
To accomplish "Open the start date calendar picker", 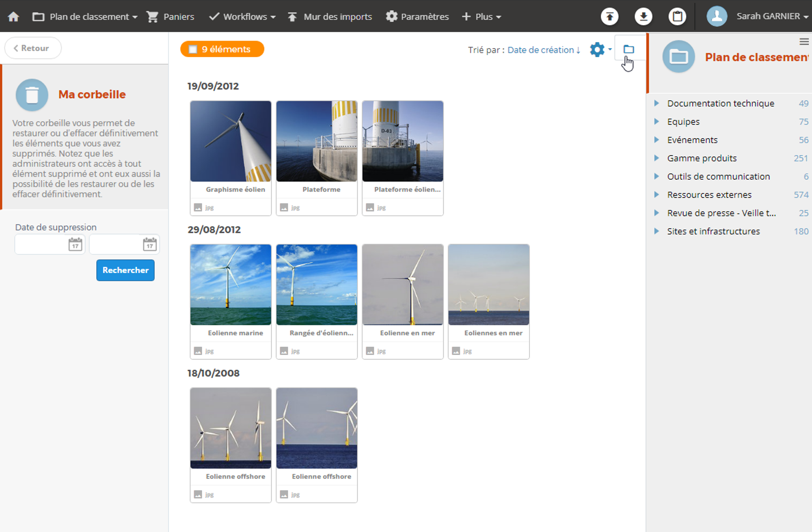I will tap(75, 244).
